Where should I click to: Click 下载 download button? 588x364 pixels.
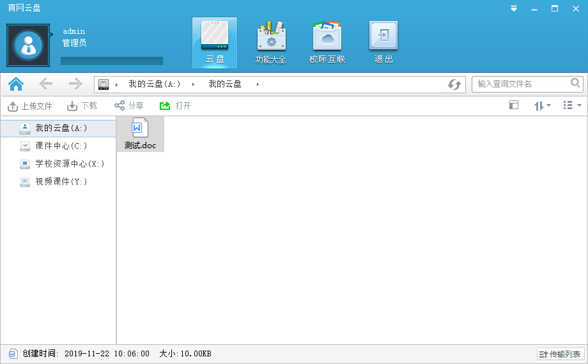pos(82,106)
